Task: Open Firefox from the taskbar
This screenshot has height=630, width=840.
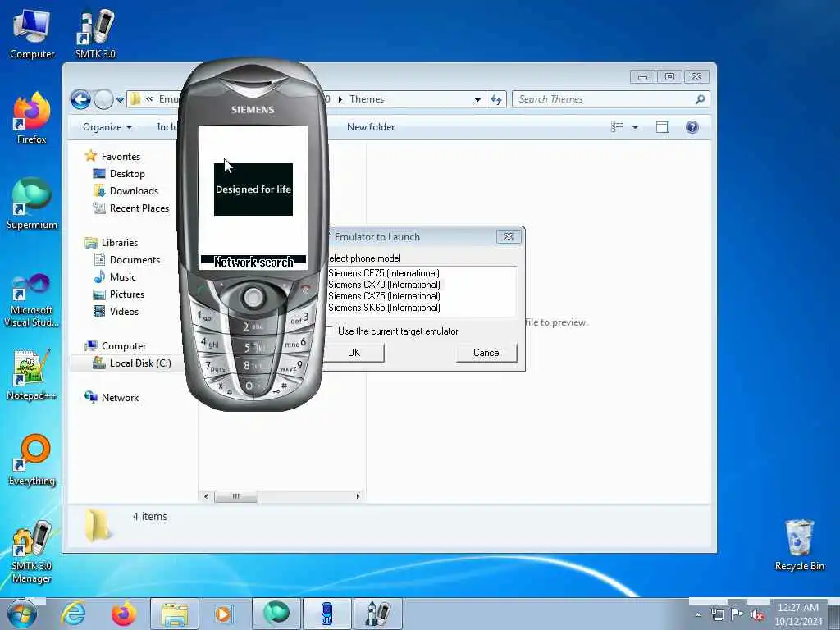Action: pyautogui.click(x=123, y=614)
